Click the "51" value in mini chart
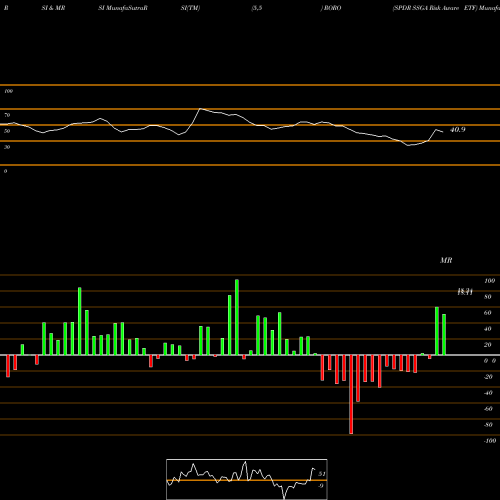 (x=322, y=474)
